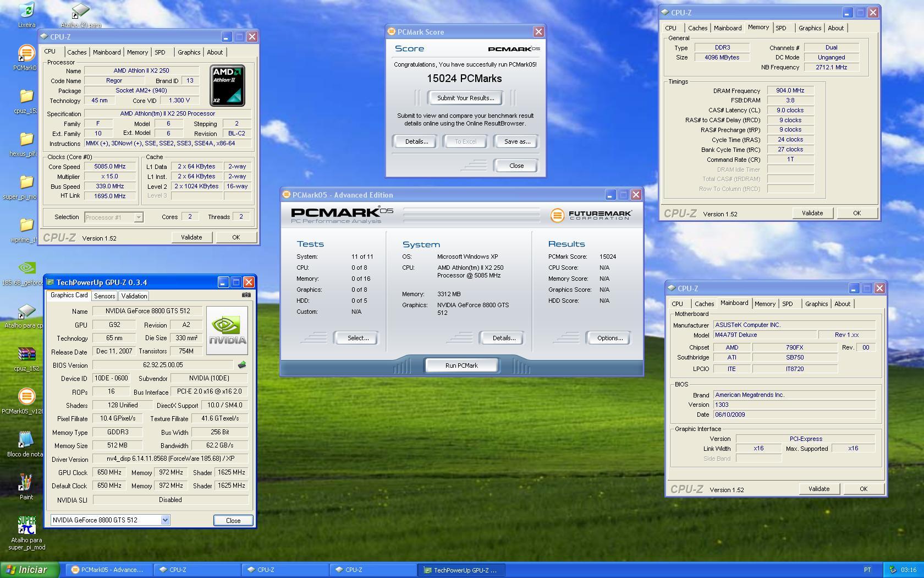Click the taskbar clock showing 03:16
The width and height of the screenshot is (924, 578).
pyautogui.click(x=909, y=570)
